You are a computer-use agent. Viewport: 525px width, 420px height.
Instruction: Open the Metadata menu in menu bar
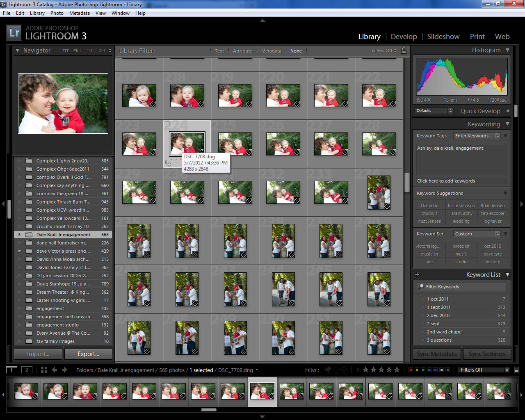[x=79, y=13]
